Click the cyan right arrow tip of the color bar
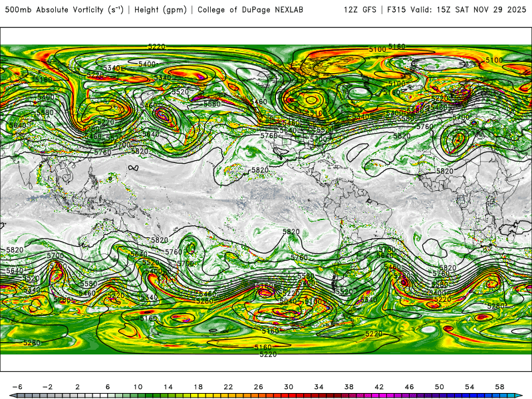This screenshot has width=532, height=399. tap(519, 396)
